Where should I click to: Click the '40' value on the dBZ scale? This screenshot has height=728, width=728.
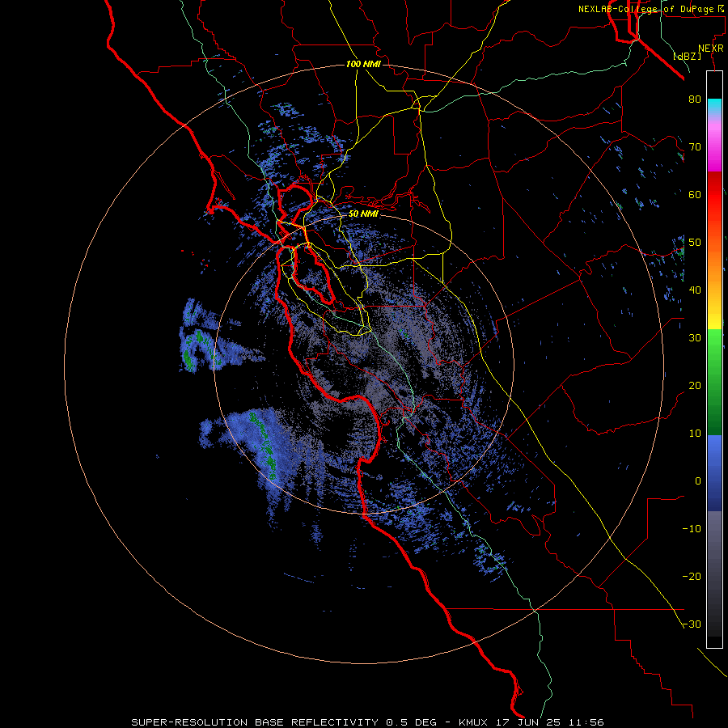[x=695, y=290]
